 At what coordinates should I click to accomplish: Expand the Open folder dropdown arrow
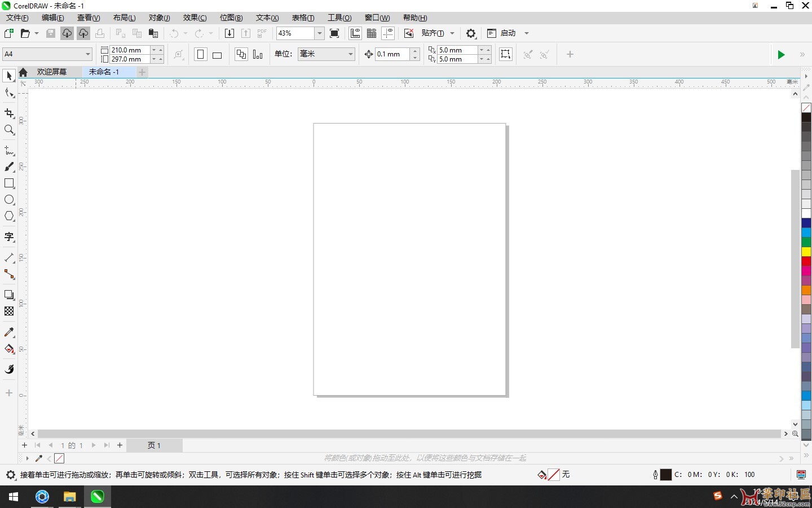[x=37, y=33]
